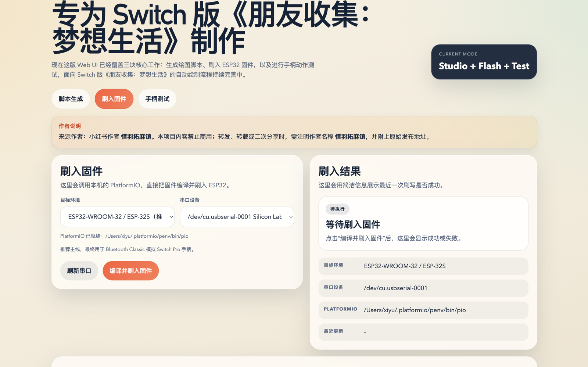Open the 手柄测试 tab
The width and height of the screenshot is (588, 367).
[x=157, y=99]
